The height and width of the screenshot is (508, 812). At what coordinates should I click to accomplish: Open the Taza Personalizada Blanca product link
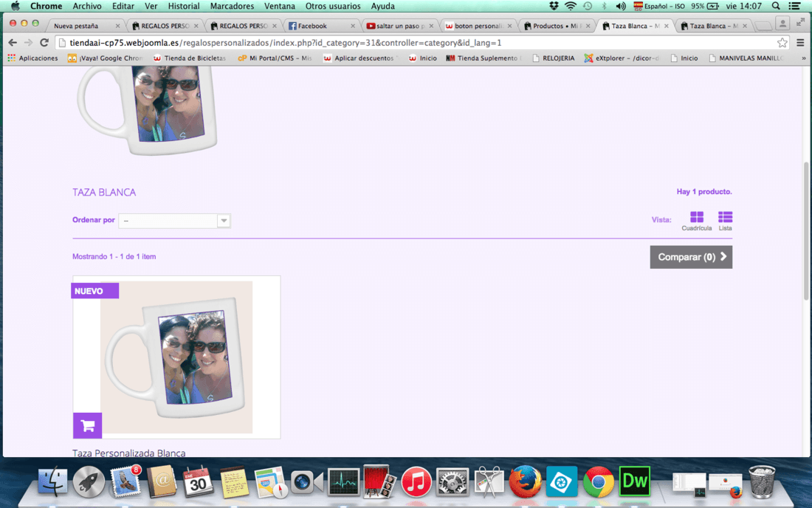point(129,453)
